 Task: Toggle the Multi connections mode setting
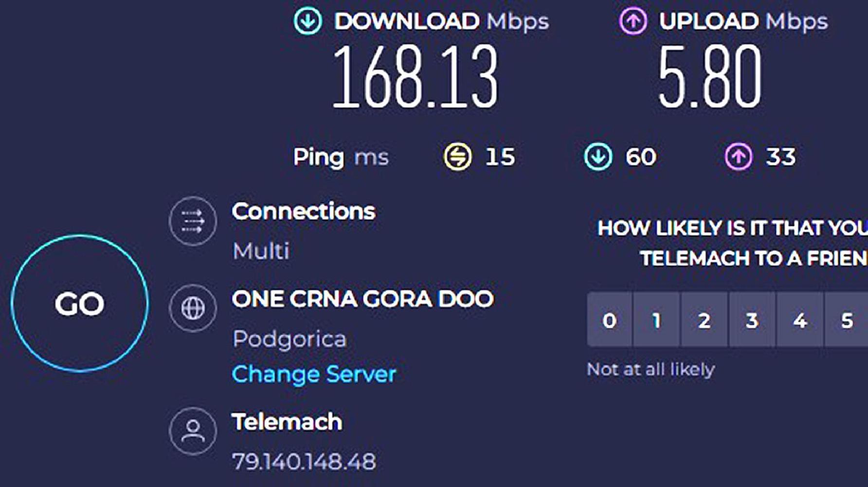(261, 251)
